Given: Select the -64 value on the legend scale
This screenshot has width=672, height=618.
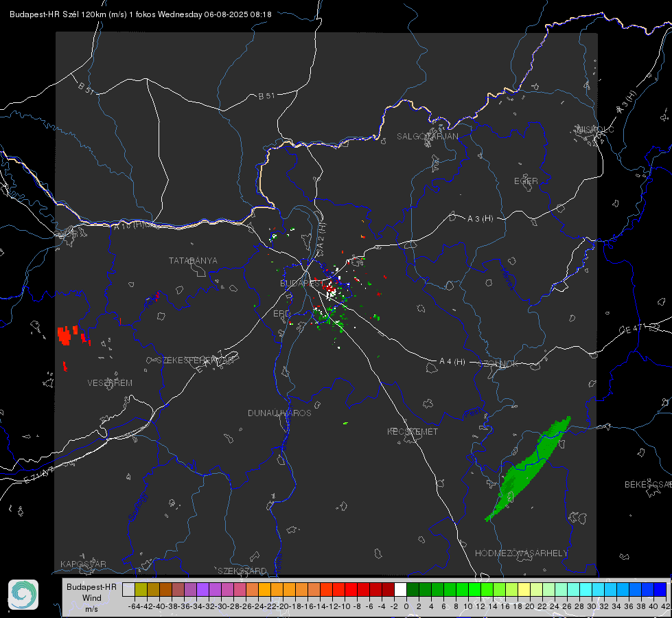Looking at the screenshot, I should coord(135,606).
